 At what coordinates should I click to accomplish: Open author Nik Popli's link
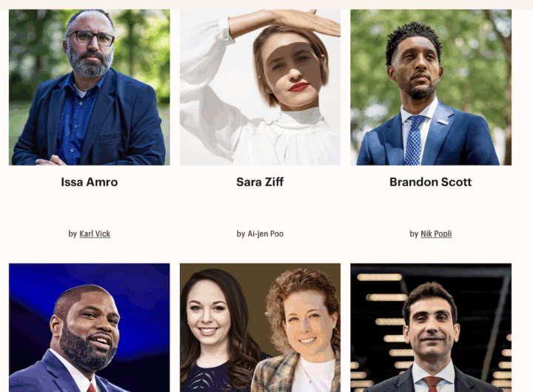pos(436,234)
